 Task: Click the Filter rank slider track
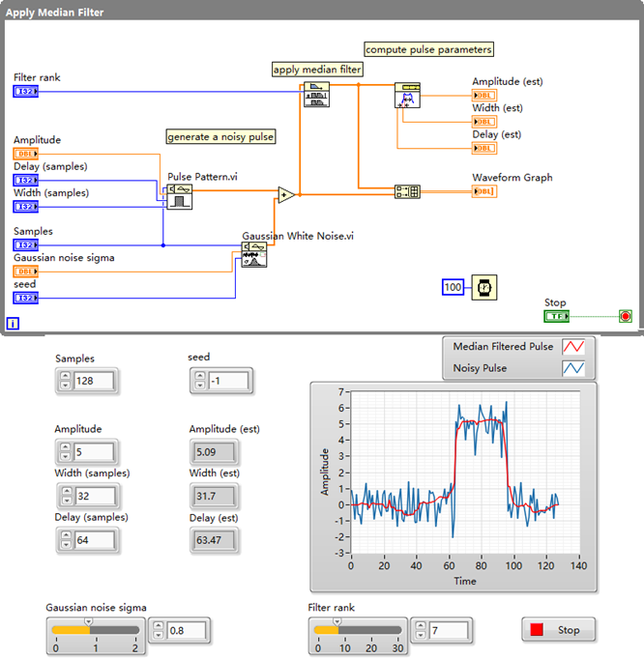(x=356, y=629)
